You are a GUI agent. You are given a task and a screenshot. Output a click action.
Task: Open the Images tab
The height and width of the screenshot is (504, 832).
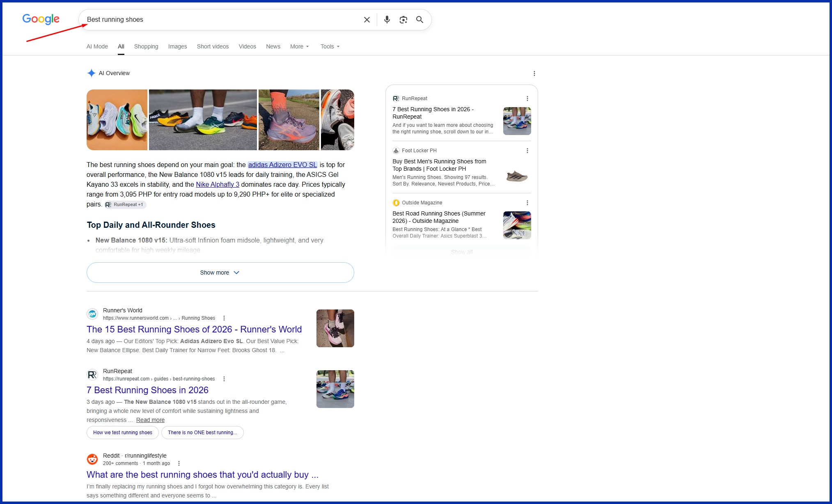(x=177, y=46)
